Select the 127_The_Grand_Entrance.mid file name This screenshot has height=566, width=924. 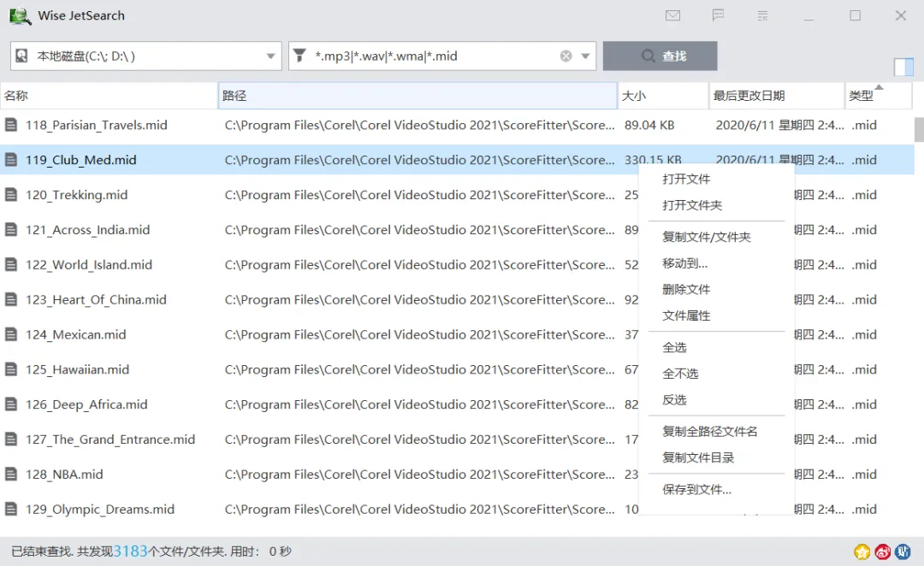tap(110, 439)
